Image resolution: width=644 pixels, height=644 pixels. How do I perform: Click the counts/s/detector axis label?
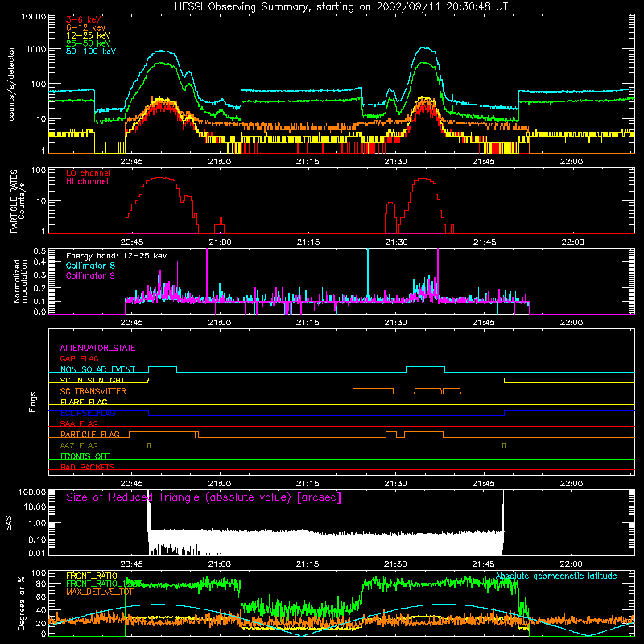click(11, 84)
